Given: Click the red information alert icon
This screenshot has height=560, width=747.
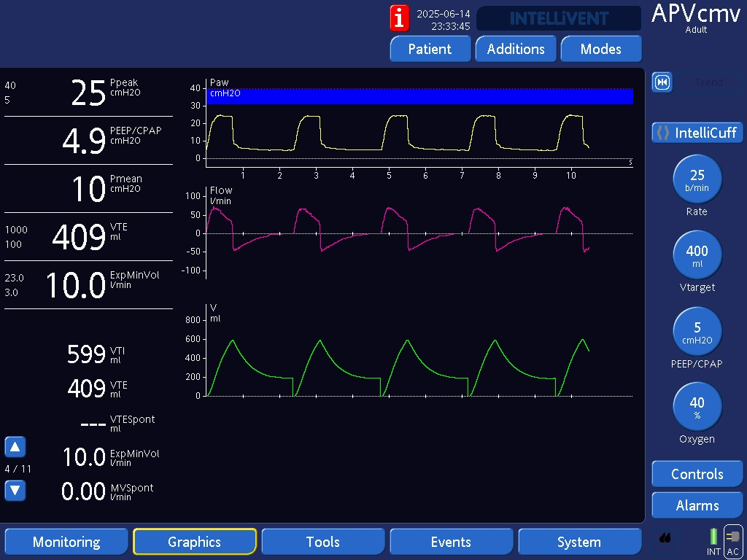Looking at the screenshot, I should coord(399,17).
